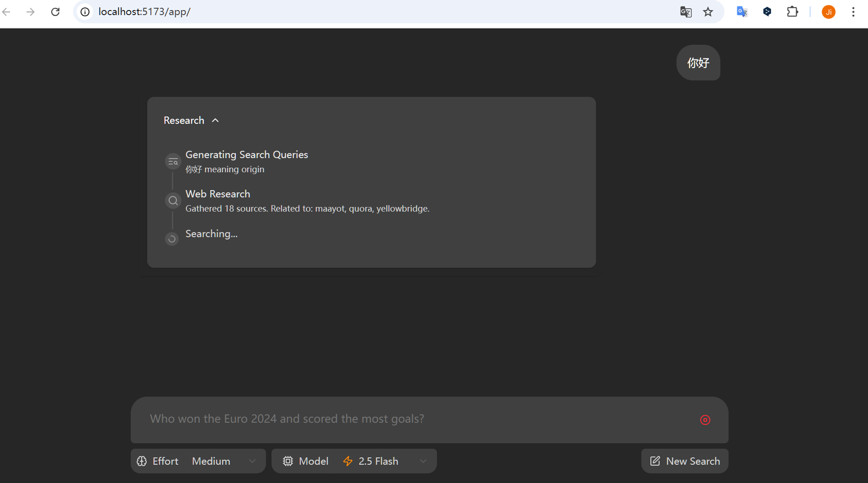Image resolution: width=868 pixels, height=483 pixels.
Task: Open the orange profile avatar
Action: [x=829, y=12]
